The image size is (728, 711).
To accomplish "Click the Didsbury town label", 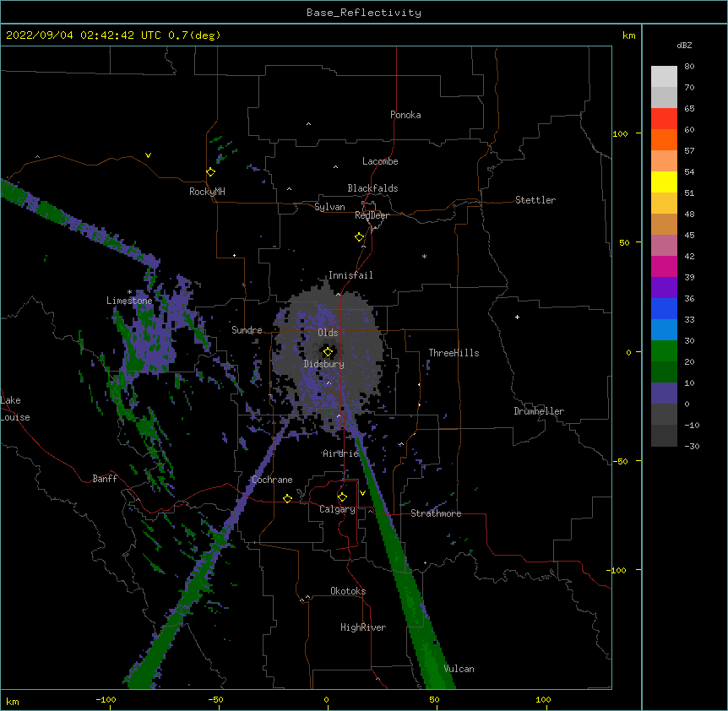I will click(x=324, y=364).
